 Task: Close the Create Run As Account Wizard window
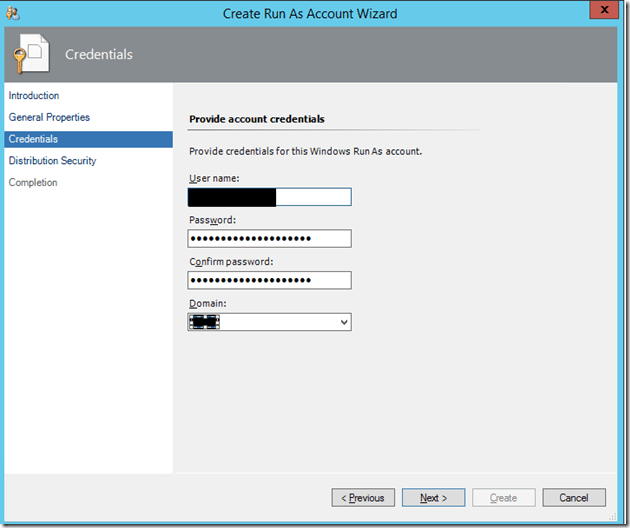[x=602, y=12]
